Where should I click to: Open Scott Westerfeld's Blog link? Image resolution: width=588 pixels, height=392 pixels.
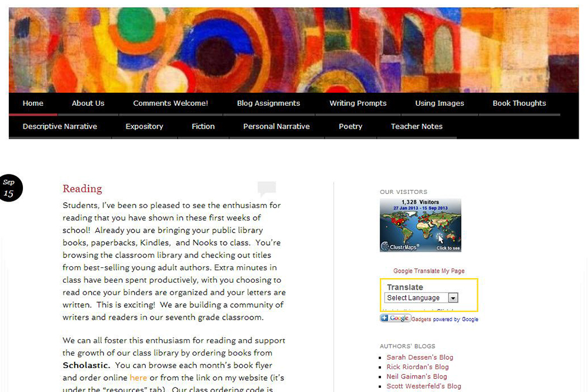point(424,386)
